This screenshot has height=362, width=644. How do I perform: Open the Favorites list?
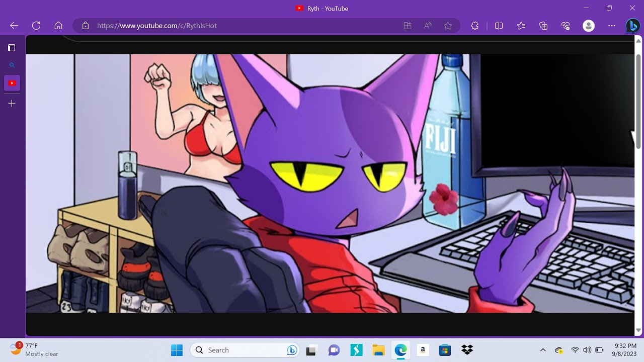pyautogui.click(x=521, y=26)
